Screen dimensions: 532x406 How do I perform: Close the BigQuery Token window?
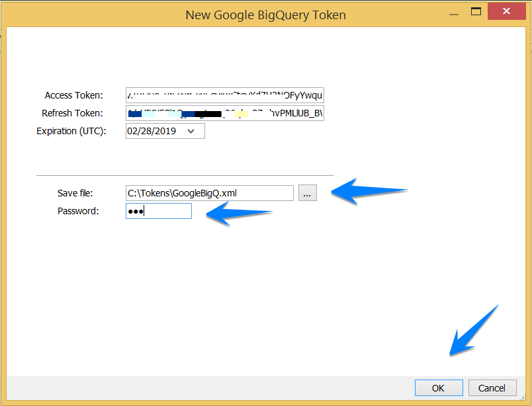click(506, 11)
